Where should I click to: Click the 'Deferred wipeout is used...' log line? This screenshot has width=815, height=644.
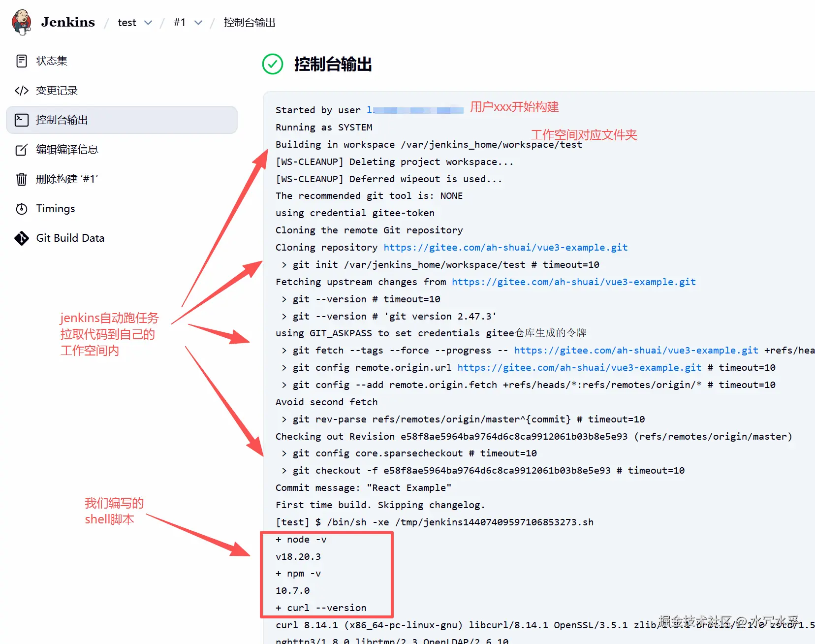click(389, 179)
